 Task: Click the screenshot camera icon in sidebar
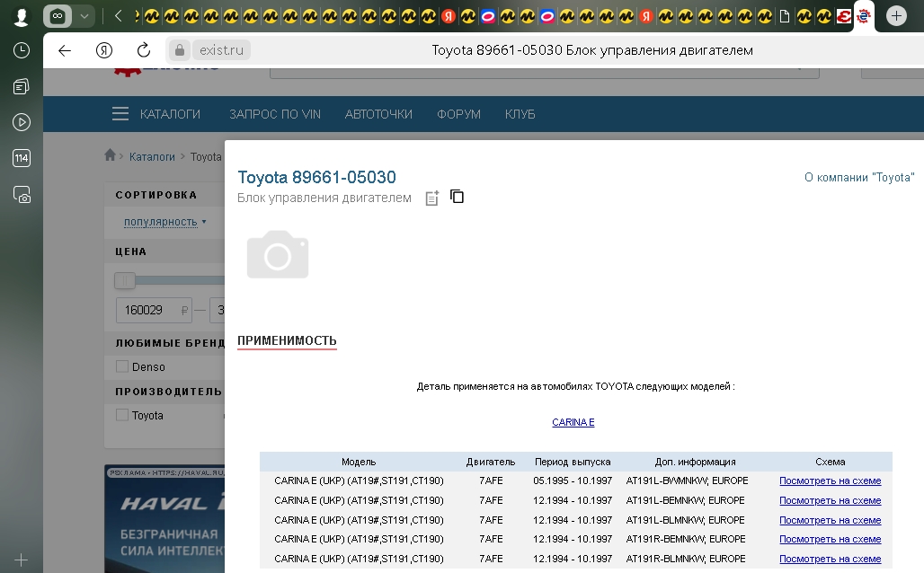tap(22, 194)
